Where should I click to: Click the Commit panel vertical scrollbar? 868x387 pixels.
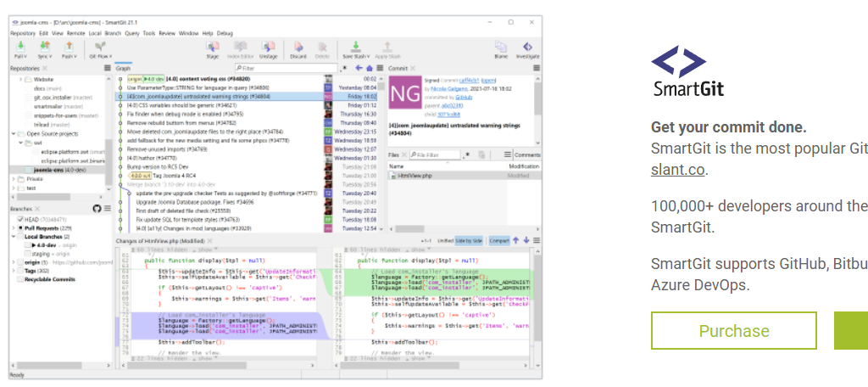point(537,98)
